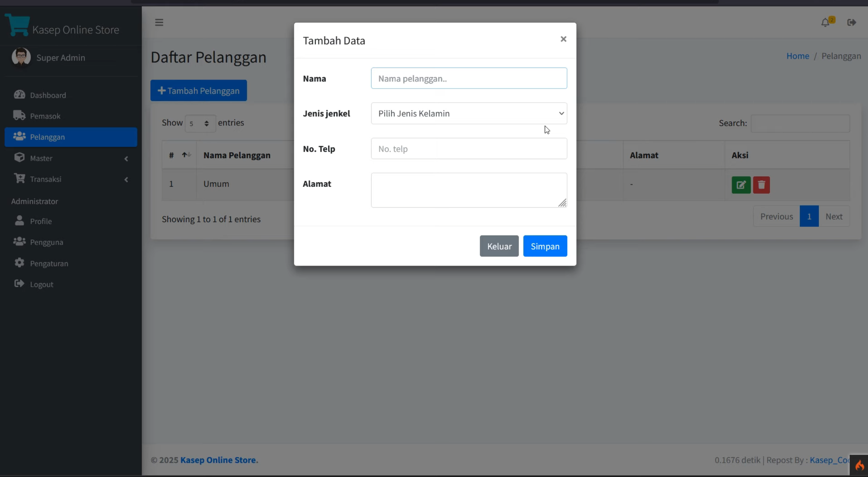Image resolution: width=868 pixels, height=477 pixels.
Task: Open Pengaturan in the sidebar
Action: 71,263
